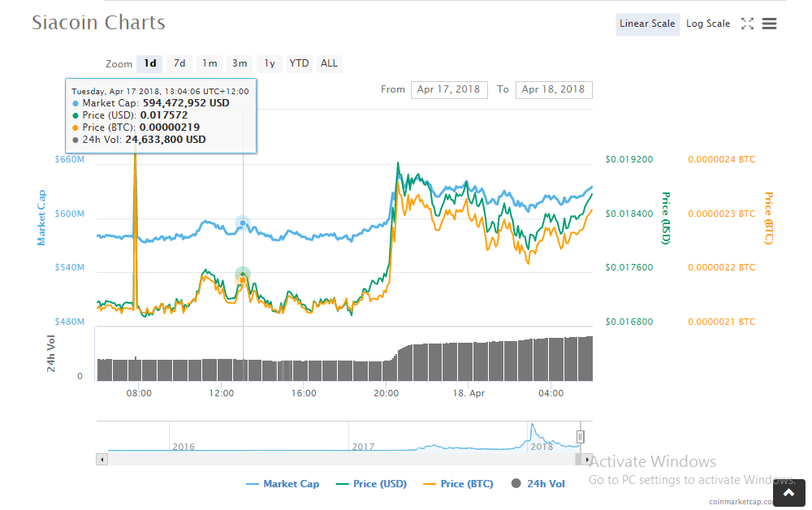Switch to Linear Scale

point(647,24)
